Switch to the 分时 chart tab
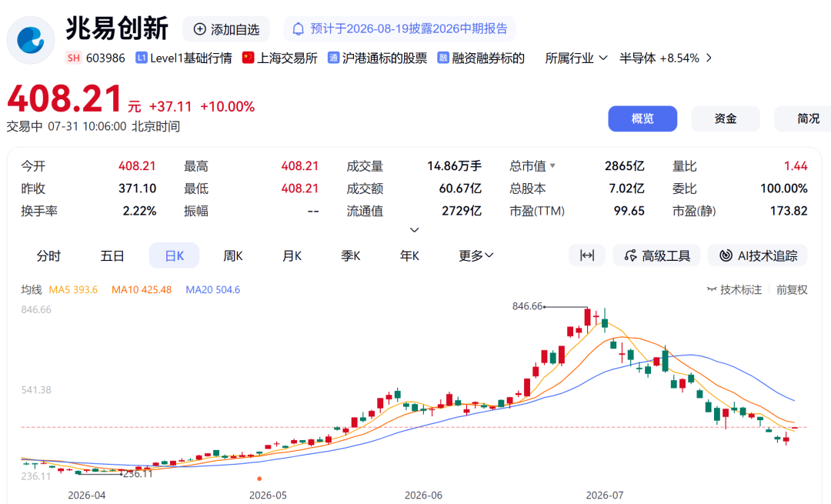The height and width of the screenshot is (504, 831). pyautogui.click(x=48, y=255)
